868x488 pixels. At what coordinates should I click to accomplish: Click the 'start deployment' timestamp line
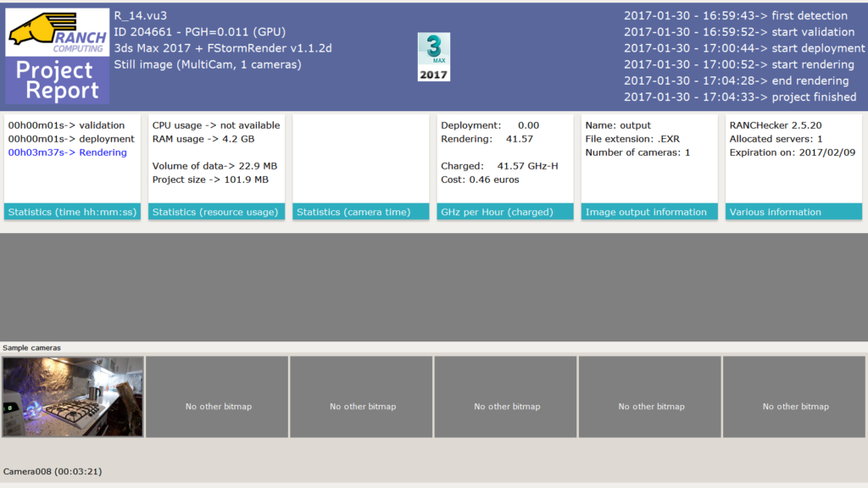click(744, 48)
